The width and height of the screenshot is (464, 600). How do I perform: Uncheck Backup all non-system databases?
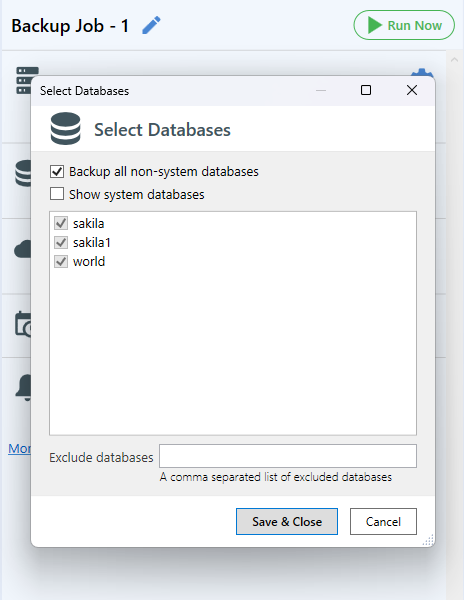pos(57,171)
